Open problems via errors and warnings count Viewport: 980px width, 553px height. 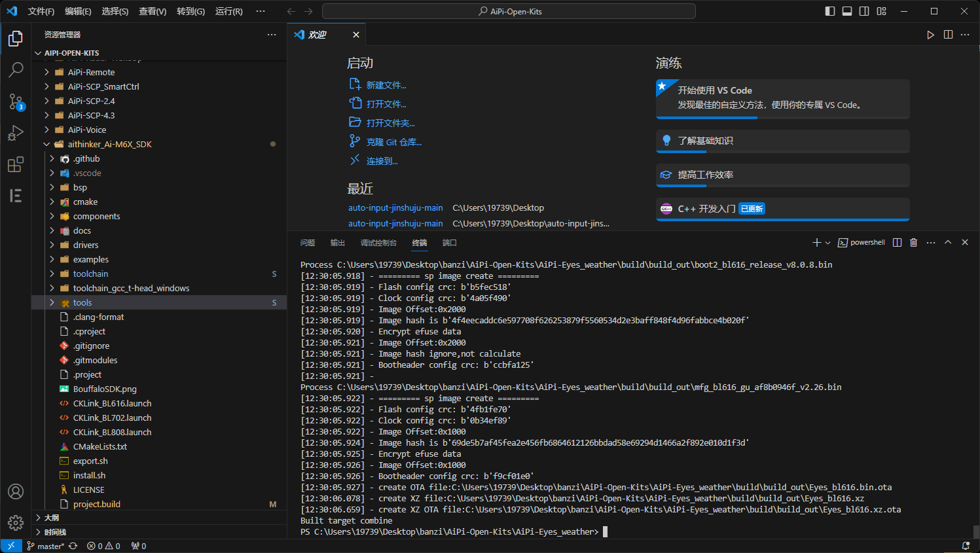click(x=103, y=546)
